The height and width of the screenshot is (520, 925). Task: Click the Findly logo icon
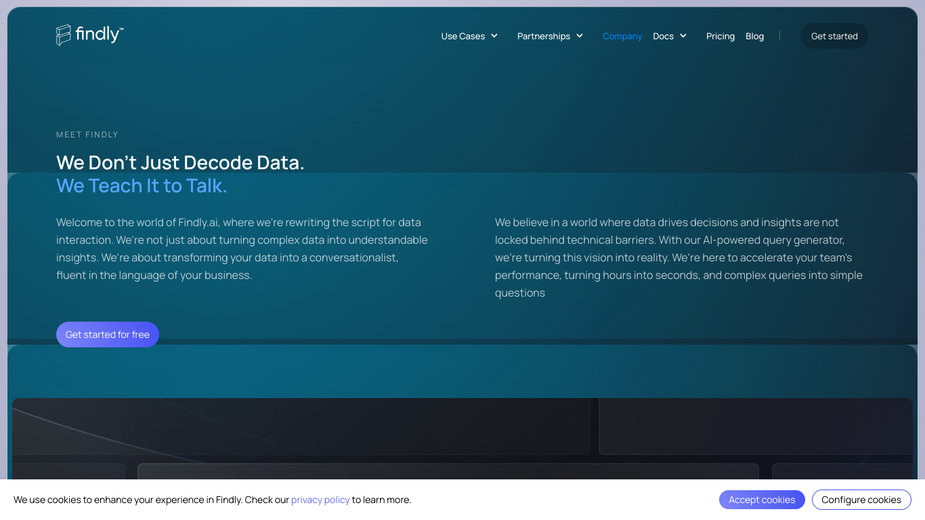pyautogui.click(x=63, y=35)
